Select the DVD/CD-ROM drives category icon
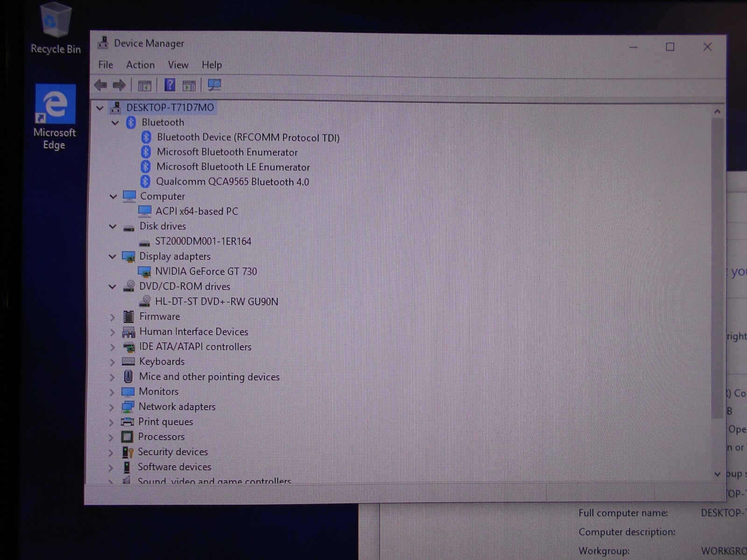The image size is (747, 560). [x=129, y=287]
